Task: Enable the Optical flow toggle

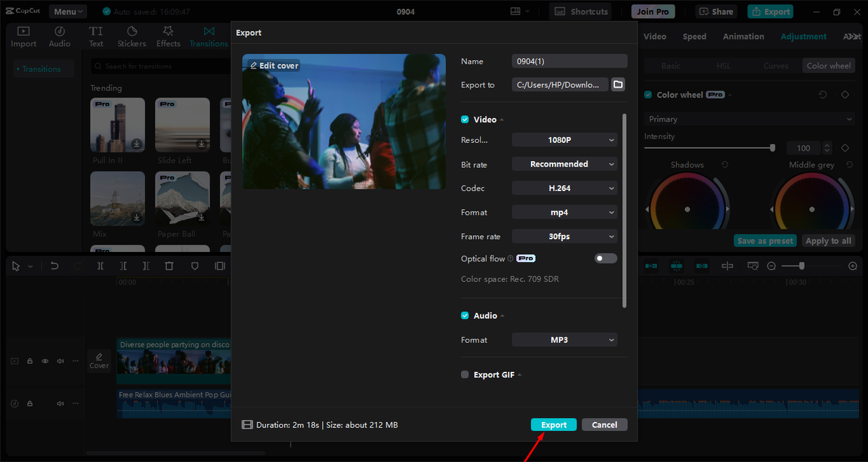Action: pyautogui.click(x=606, y=258)
